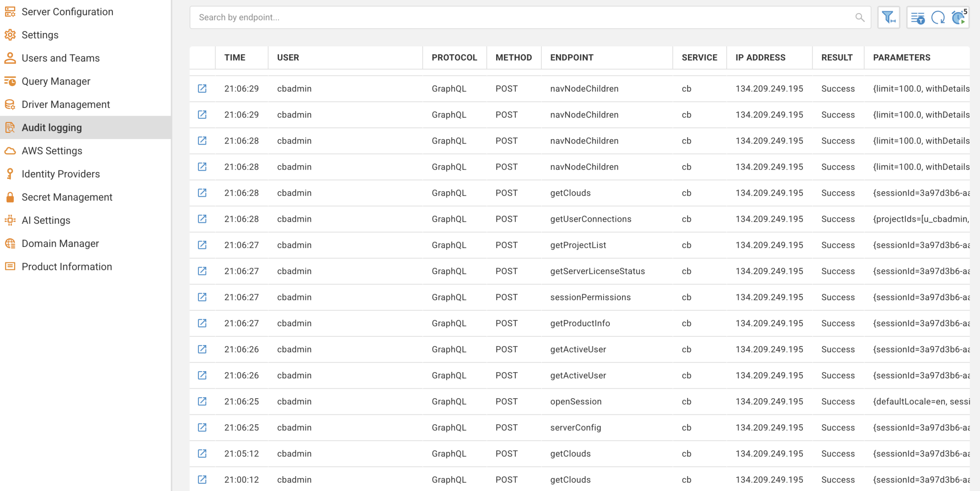Screen dimensions: 980x491
Task: Toggle the auto-refresh timer icon
Action: coord(959,18)
